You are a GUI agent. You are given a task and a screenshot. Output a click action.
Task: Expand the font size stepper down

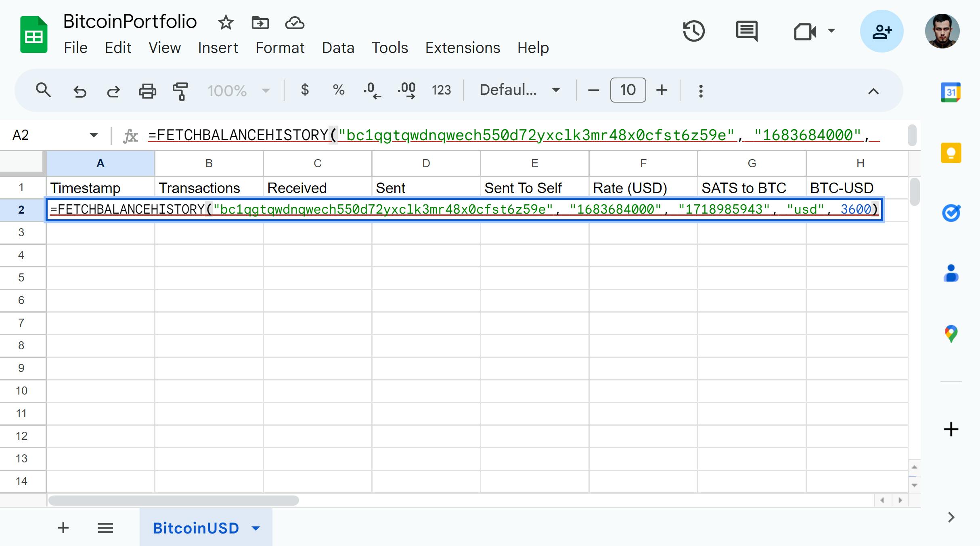tap(594, 89)
